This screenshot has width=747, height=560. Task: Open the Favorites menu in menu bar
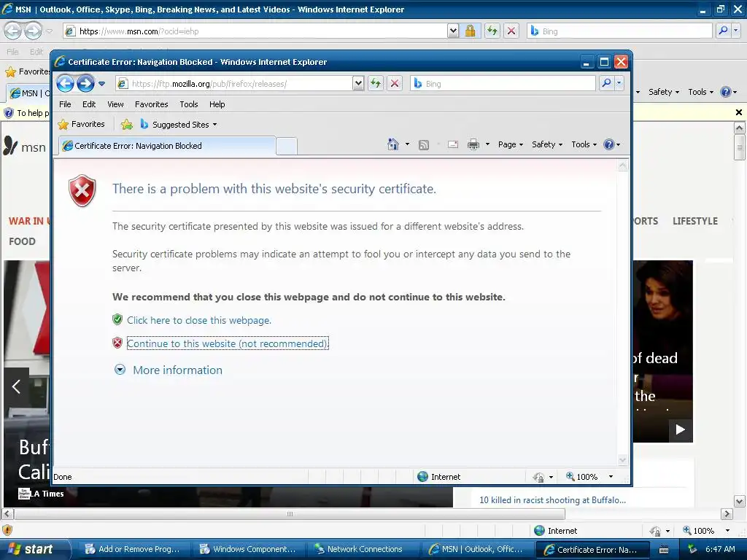point(151,104)
